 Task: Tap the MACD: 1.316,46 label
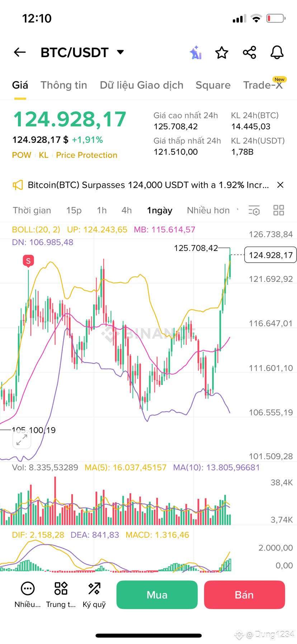[157, 535]
